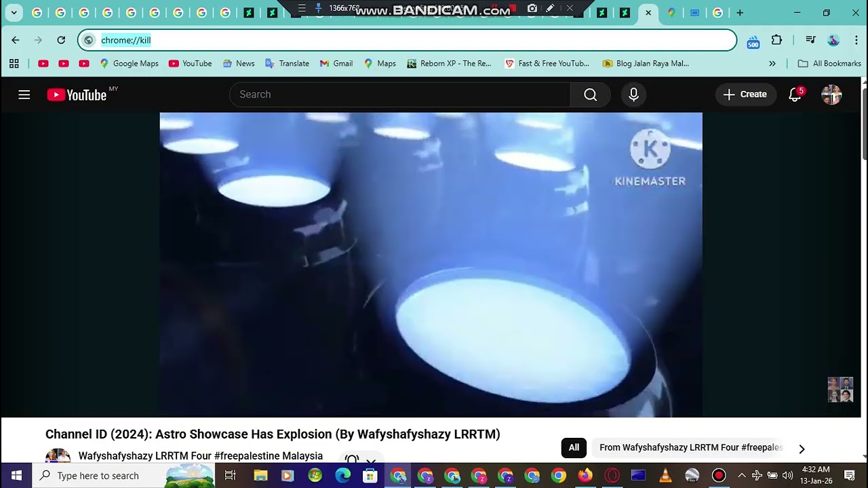868x488 pixels.
Task: Go forward one page in Chrome
Action: pos(38,40)
